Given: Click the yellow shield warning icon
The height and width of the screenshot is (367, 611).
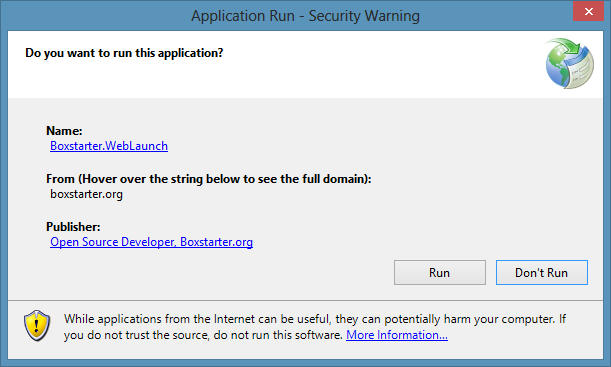Looking at the screenshot, I should coord(37,326).
